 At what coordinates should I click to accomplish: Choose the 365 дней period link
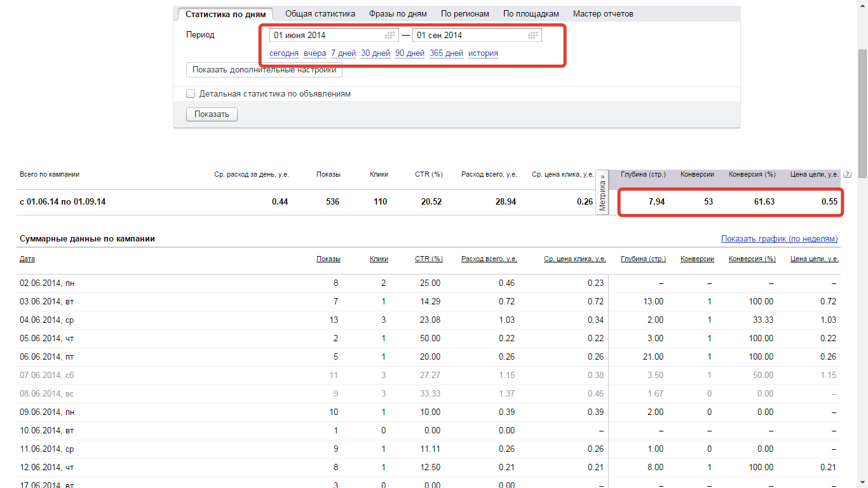(446, 53)
